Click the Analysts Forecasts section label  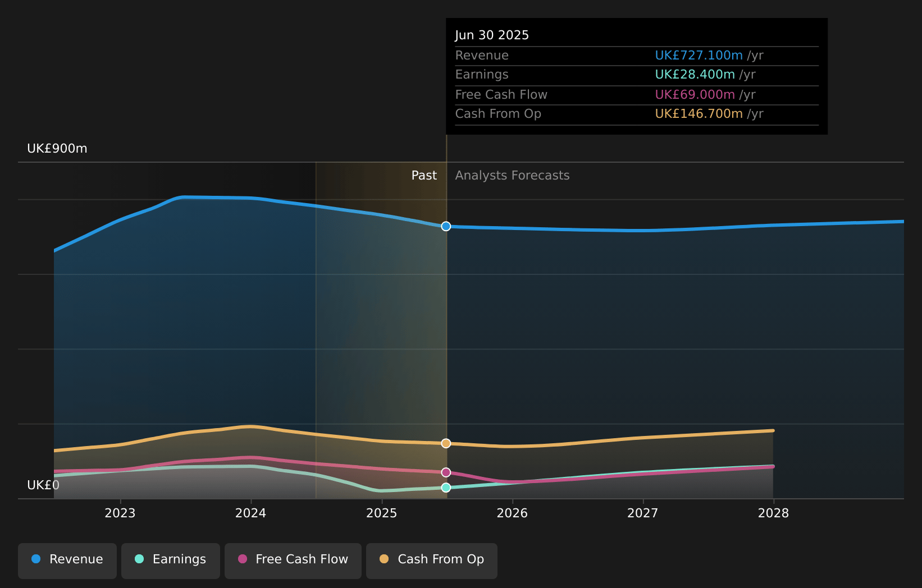pos(512,176)
